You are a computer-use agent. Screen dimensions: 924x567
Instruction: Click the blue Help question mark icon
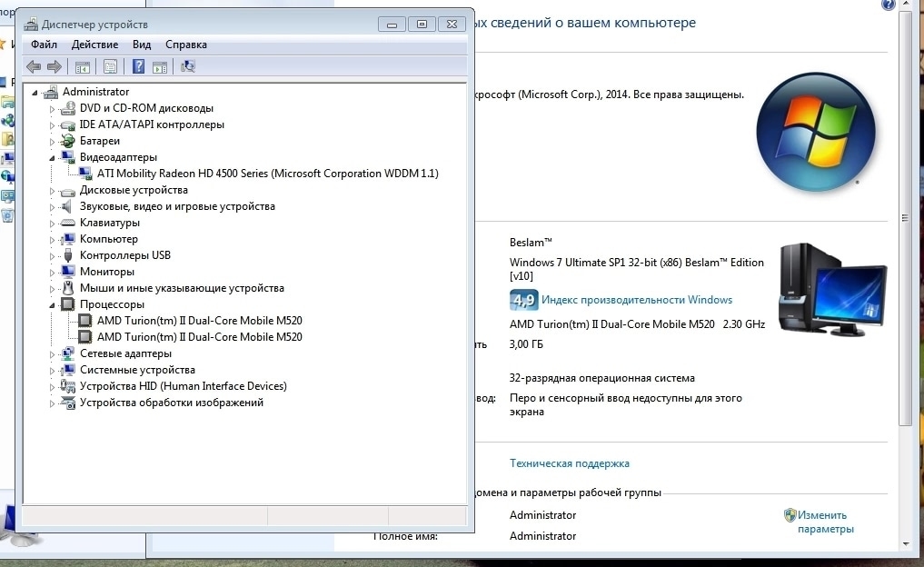coord(138,66)
